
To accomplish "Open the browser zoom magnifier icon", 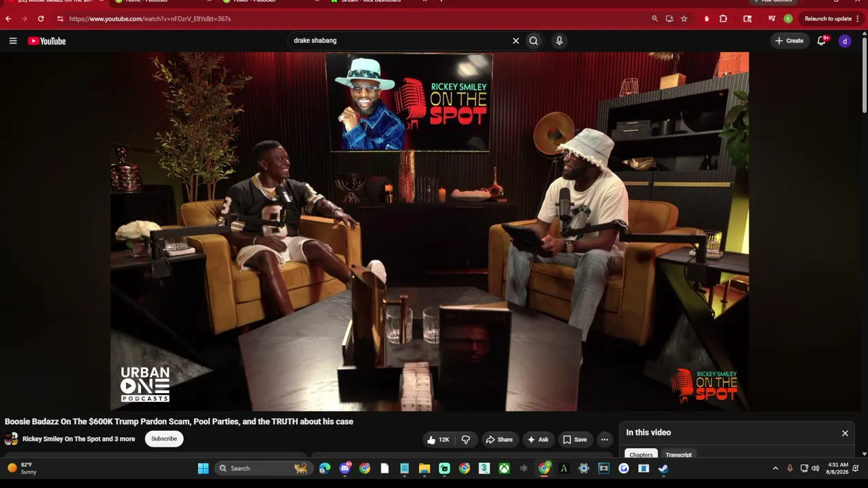I will pos(654,19).
